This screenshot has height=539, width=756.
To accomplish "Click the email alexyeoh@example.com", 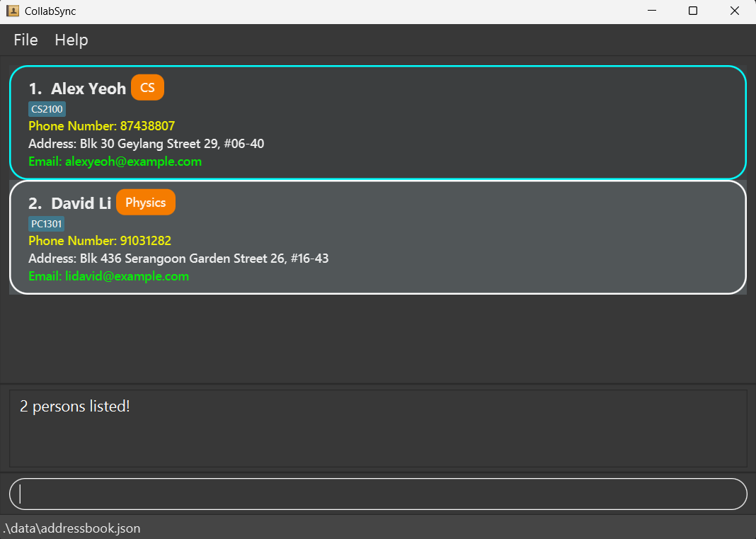I will [115, 161].
